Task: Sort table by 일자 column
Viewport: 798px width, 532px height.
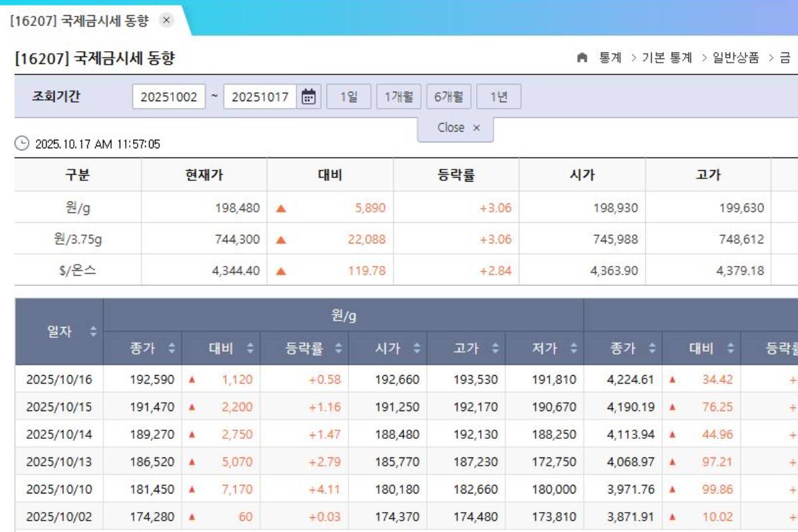Action: point(93,331)
